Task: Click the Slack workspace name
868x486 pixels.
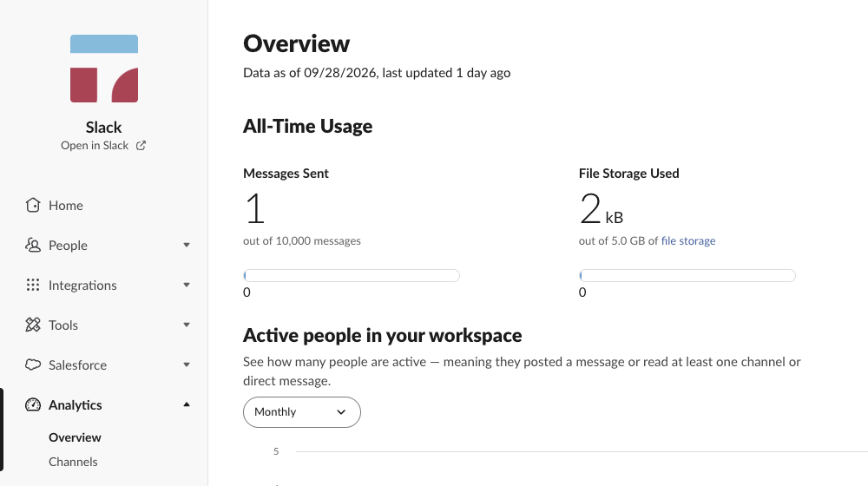Action: pos(103,128)
